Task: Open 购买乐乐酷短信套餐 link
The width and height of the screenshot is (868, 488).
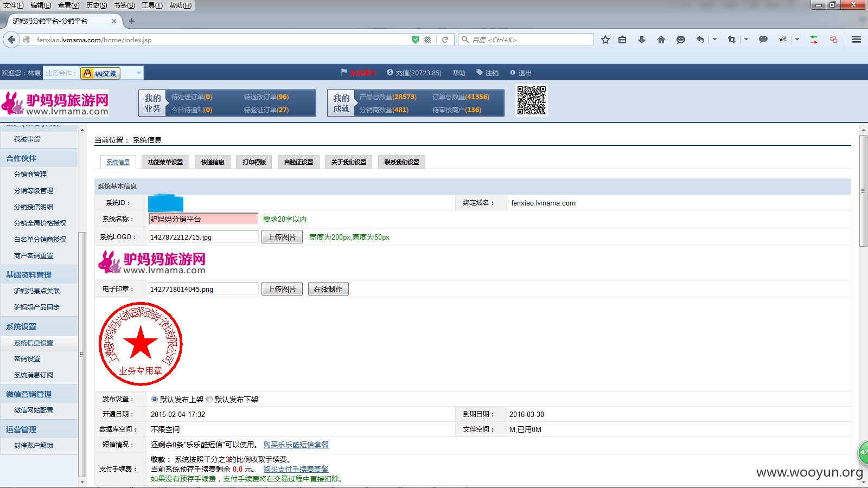Action: coord(296,445)
